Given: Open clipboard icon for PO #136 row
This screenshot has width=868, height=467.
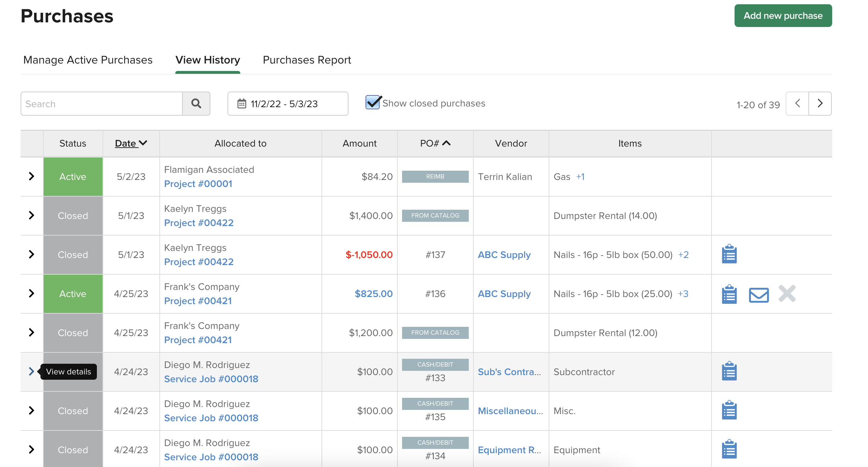Looking at the screenshot, I should (729, 294).
